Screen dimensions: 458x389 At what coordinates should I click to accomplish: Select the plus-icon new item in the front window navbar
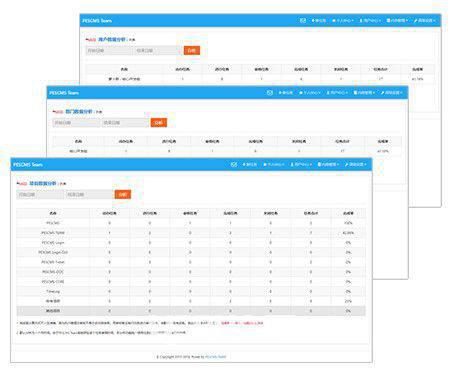tap(250, 165)
